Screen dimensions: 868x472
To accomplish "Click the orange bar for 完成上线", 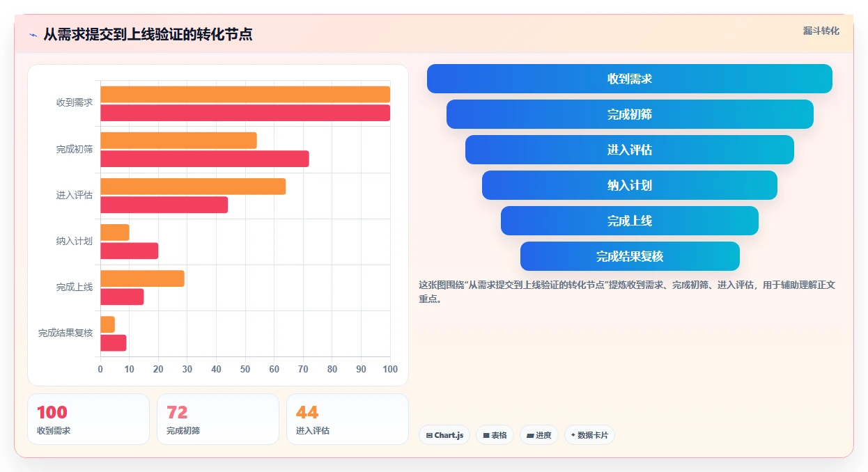I will coord(142,278).
